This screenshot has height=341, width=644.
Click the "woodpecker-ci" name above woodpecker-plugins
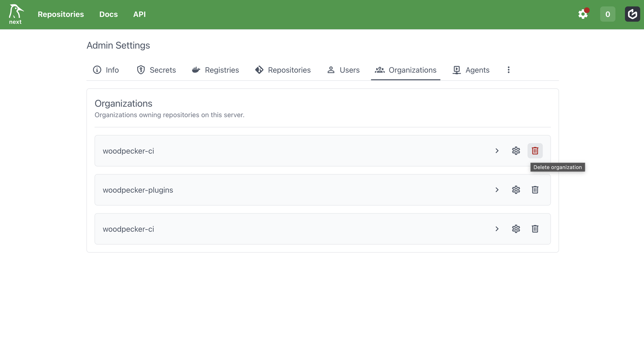(128, 151)
